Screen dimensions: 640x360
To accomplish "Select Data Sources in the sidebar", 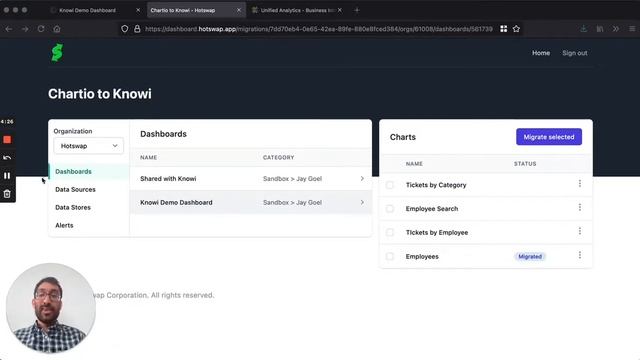I will (x=76, y=189).
